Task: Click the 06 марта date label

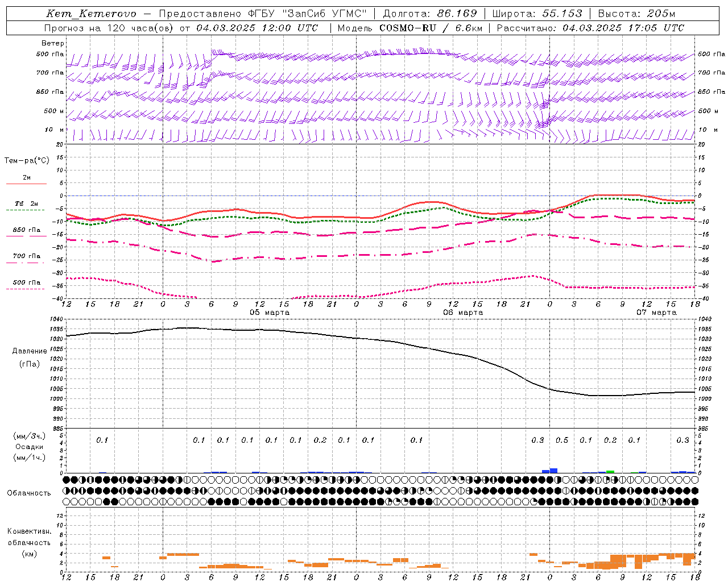Action: [463, 313]
